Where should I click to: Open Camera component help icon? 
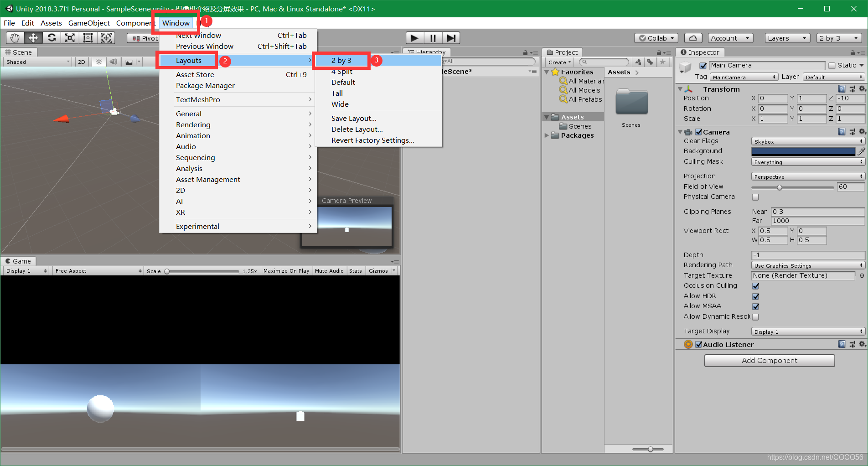[x=842, y=132]
